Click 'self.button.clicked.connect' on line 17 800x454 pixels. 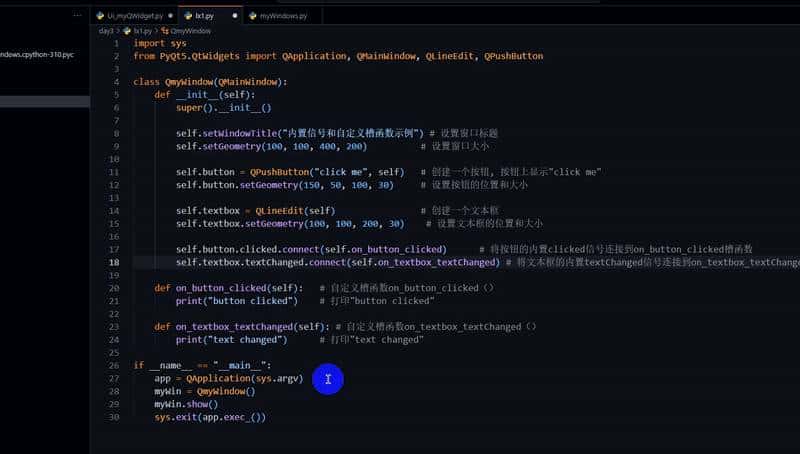tap(247, 249)
